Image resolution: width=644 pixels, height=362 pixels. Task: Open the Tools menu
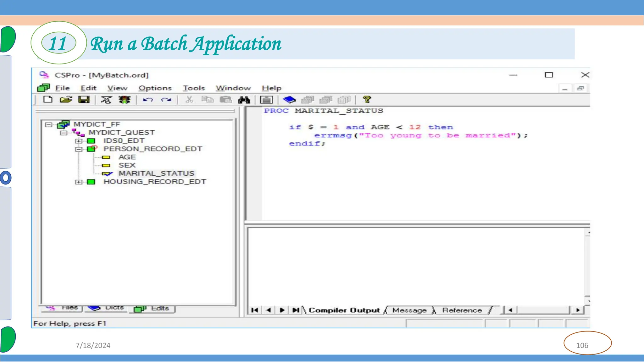click(x=194, y=88)
